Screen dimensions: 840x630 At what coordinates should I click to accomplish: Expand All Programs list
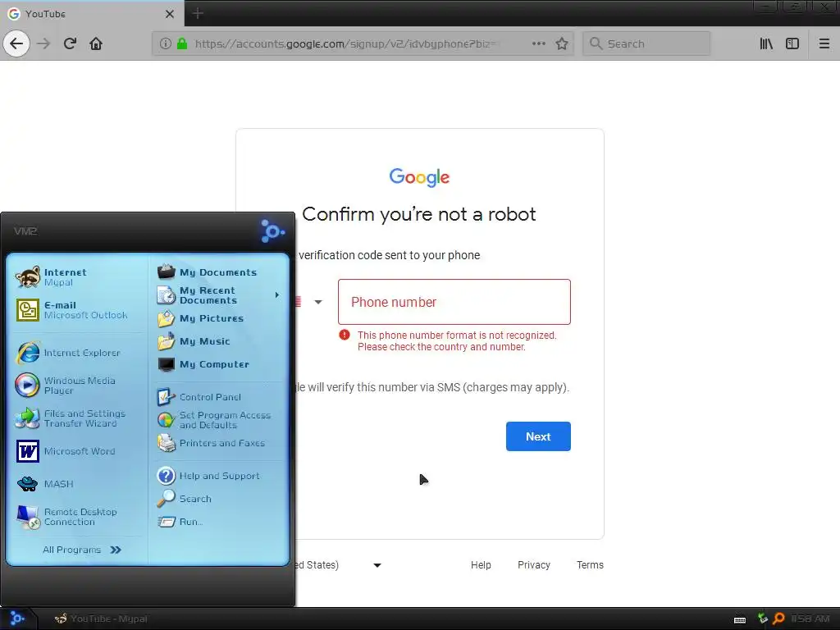[82, 550]
